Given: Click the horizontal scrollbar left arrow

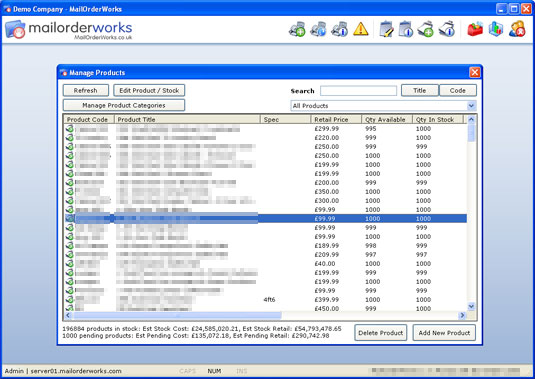Looking at the screenshot, I should click(68, 315).
